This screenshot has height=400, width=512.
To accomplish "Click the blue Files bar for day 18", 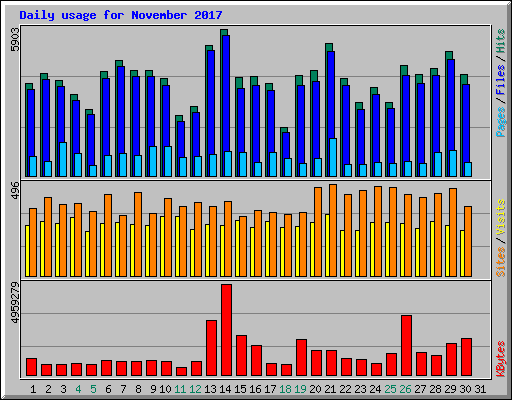I will pyautogui.click(x=286, y=145).
